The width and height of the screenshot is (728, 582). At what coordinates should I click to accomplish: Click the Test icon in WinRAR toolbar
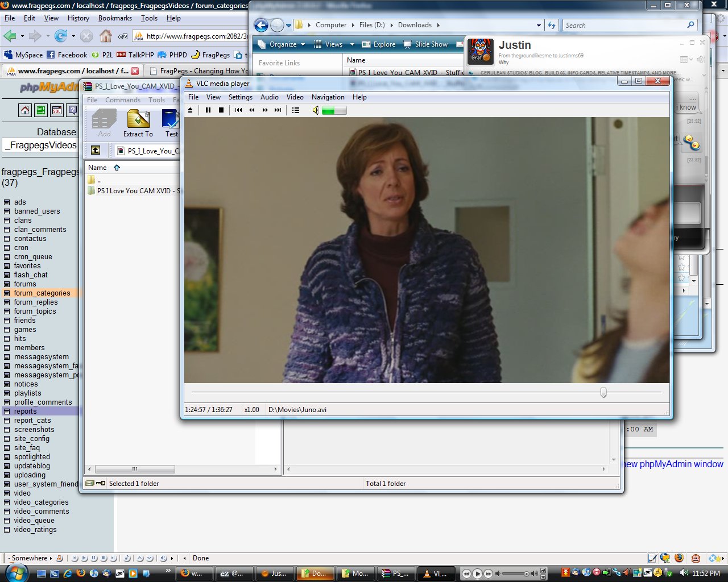tap(171, 123)
